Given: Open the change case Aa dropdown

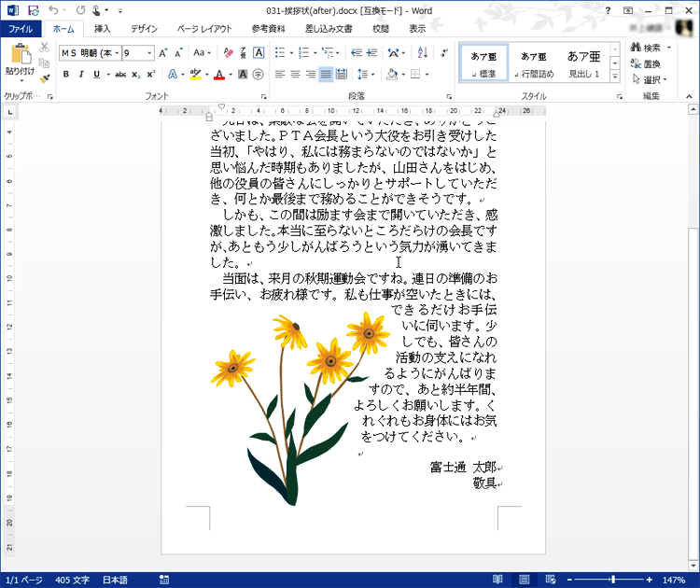Looking at the screenshot, I should [203, 52].
